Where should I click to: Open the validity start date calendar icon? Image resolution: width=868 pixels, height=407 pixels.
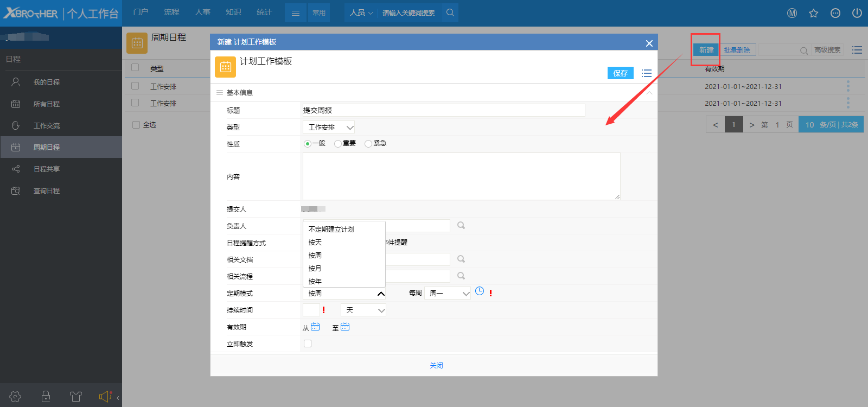[315, 327]
